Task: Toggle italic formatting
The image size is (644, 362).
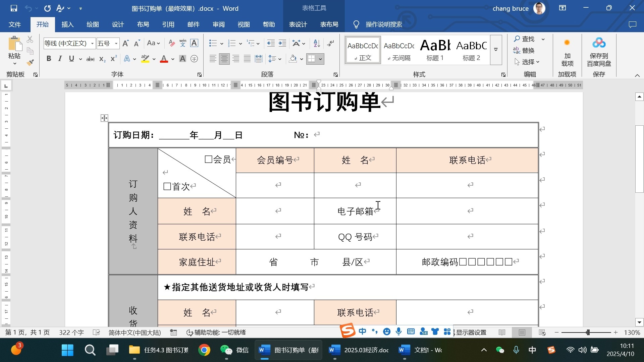Action: pyautogui.click(x=60, y=58)
